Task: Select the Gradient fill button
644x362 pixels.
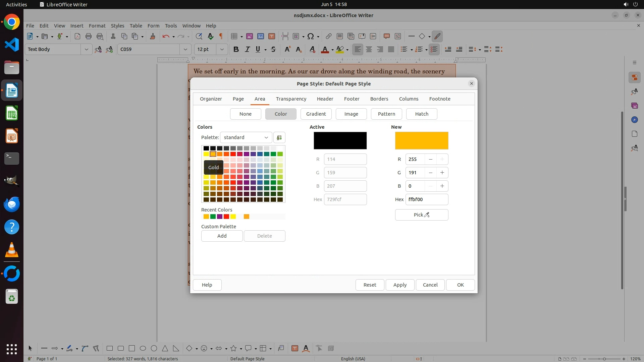Action: tap(316, 114)
